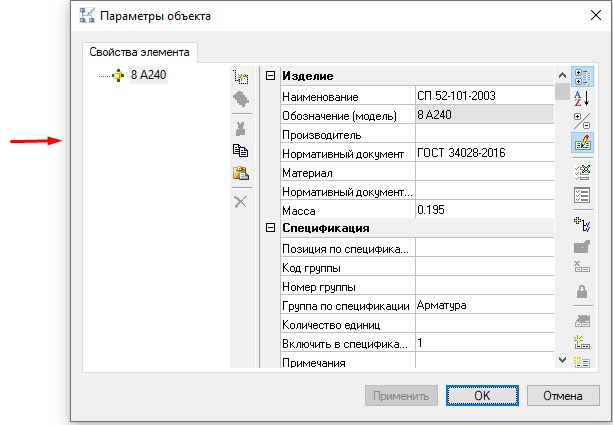Click the padlock icon in right toolbar
The height and width of the screenshot is (425, 613).
click(580, 292)
